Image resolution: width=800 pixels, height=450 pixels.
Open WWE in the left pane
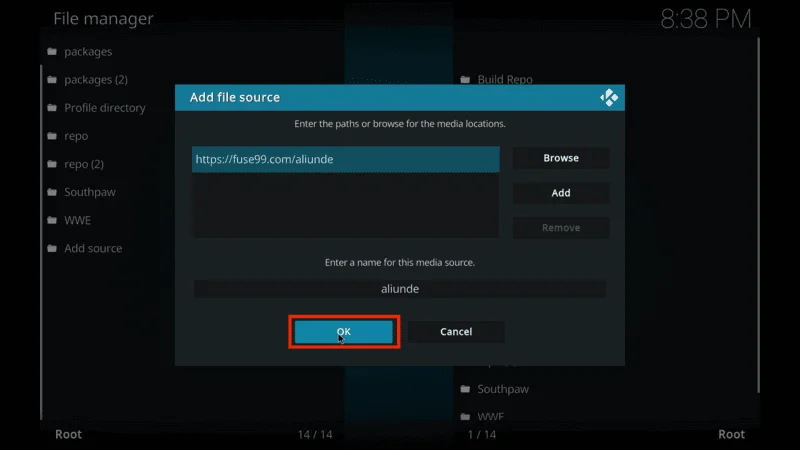click(78, 220)
